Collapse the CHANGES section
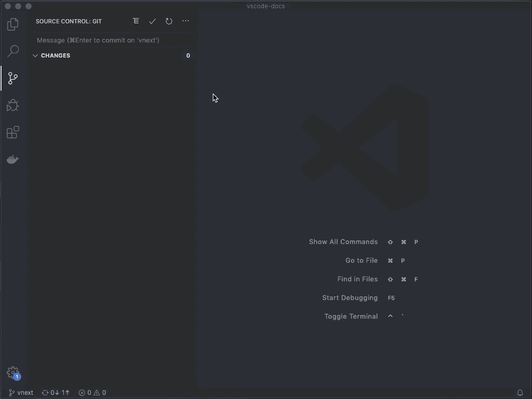532x399 pixels. pyautogui.click(x=35, y=55)
